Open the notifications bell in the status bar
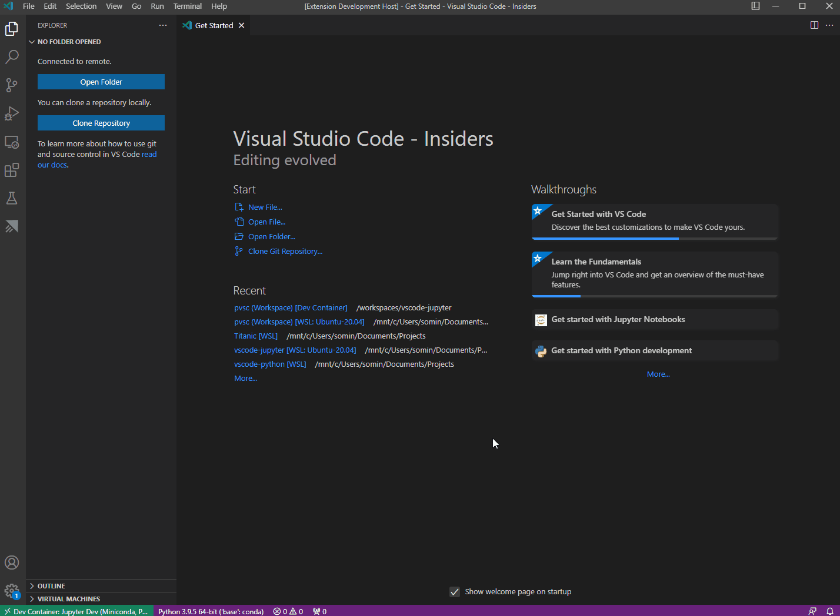Viewport: 840px width, 616px height. coord(829,611)
